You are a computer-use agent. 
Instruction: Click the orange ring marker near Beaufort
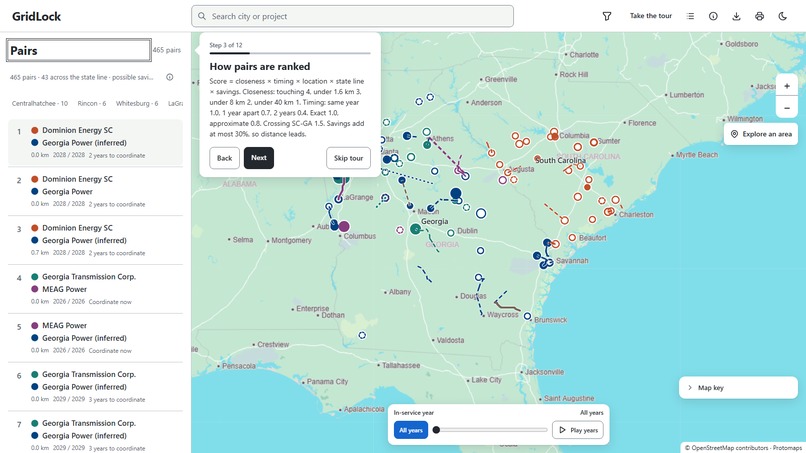(x=572, y=238)
